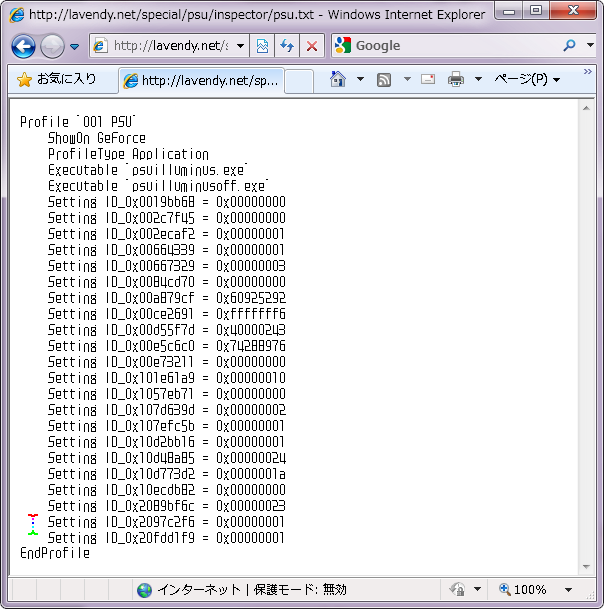This screenshot has width=604, height=609.
Task: Click the インターネット | 保護モード: 無効 status text
Action: (x=252, y=590)
